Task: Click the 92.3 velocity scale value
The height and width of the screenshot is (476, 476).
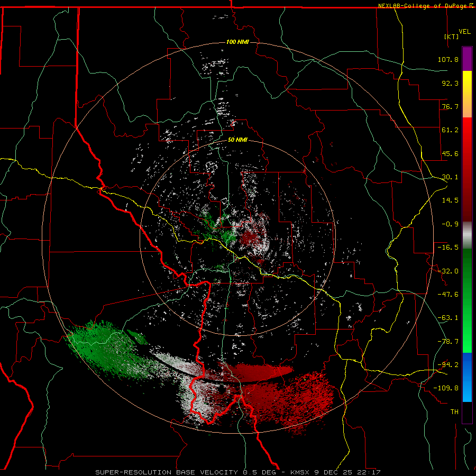Action: click(x=450, y=83)
